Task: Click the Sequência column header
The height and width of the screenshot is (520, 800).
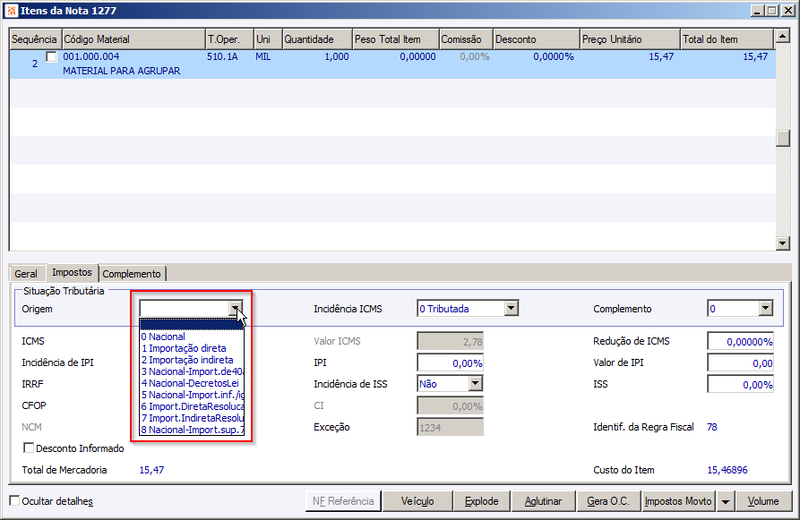Action: point(35,39)
